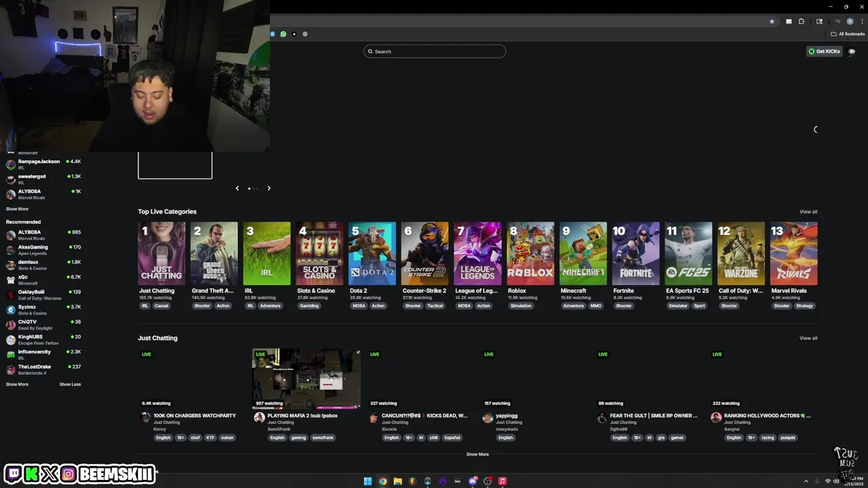The image size is (868, 488).
Task: Open the yappingg stream title
Action: [x=507, y=415]
